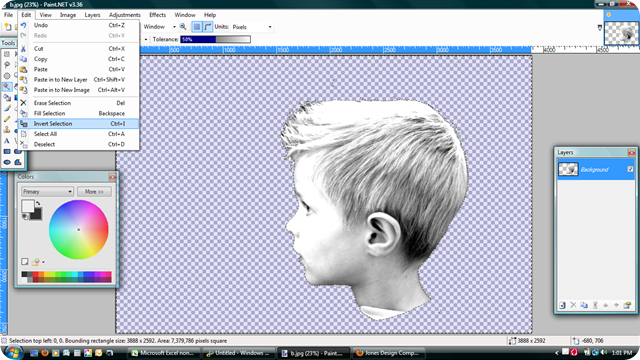The height and width of the screenshot is (360, 640).
Task: Move layer down arrow in Layers panel
Action: point(616,305)
